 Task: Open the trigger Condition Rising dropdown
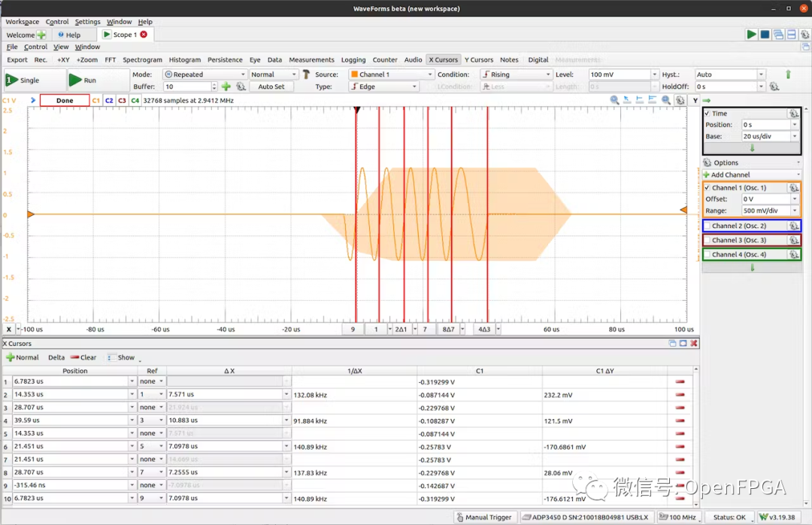pos(517,74)
